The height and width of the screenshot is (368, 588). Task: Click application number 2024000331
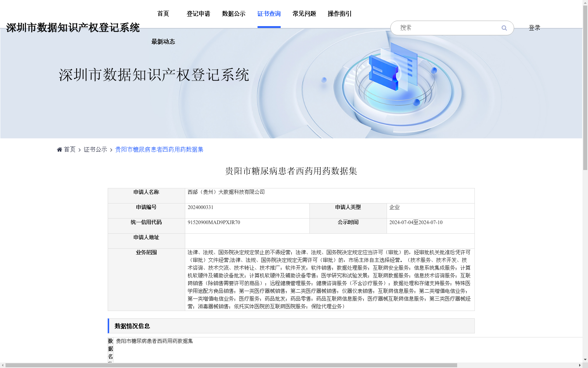(200, 207)
